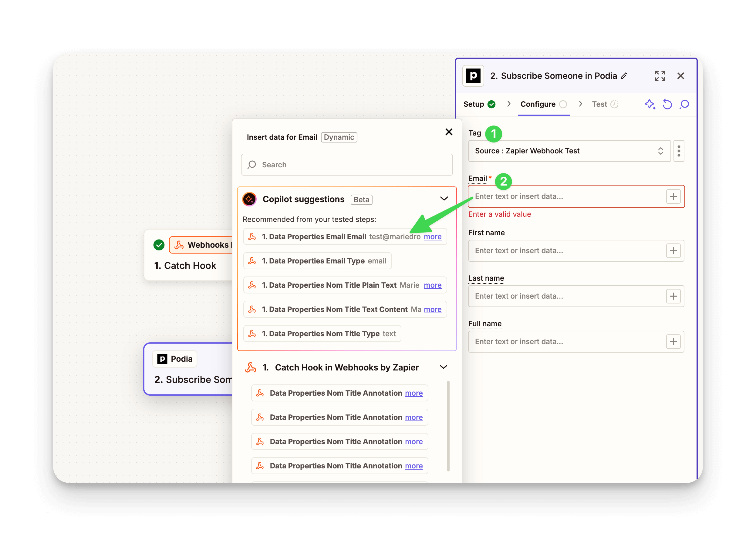
Task: Open search via the magnifier icon in the toolbar
Action: [684, 104]
